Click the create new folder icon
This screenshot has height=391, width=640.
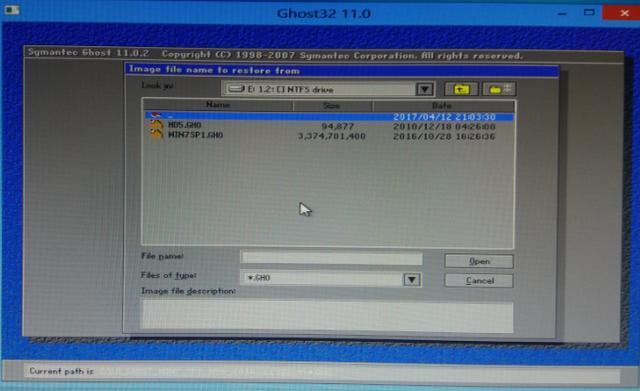500,89
